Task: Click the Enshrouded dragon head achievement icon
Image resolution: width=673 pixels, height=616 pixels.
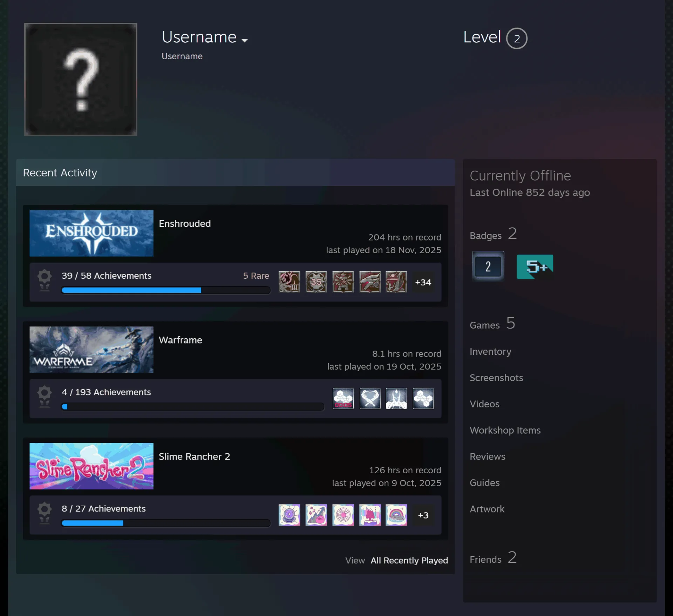Action: [x=370, y=282]
